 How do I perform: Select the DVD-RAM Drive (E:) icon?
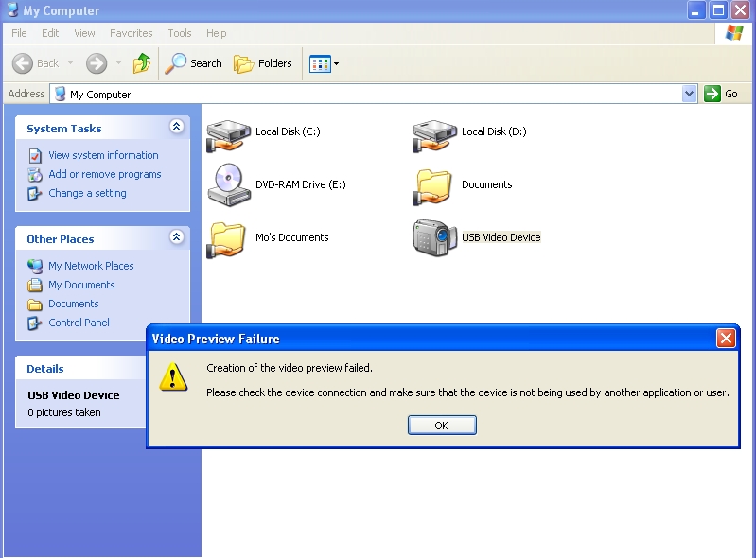229,185
